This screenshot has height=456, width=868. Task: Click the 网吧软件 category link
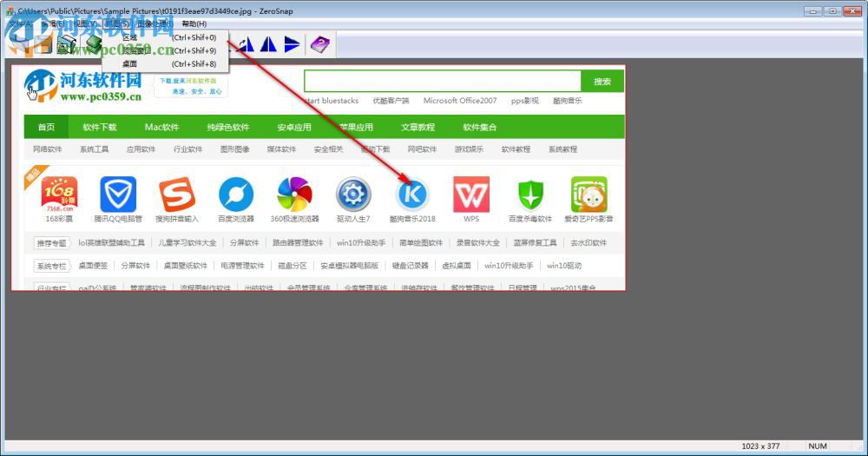point(423,149)
